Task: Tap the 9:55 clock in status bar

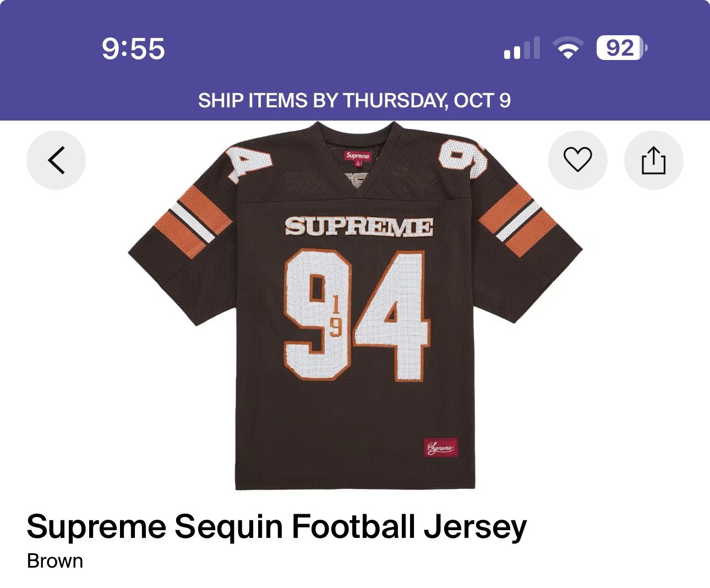Action: [133, 48]
